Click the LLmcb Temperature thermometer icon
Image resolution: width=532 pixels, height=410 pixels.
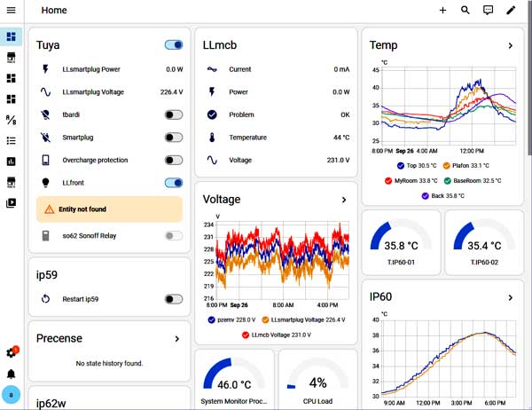pos(212,138)
